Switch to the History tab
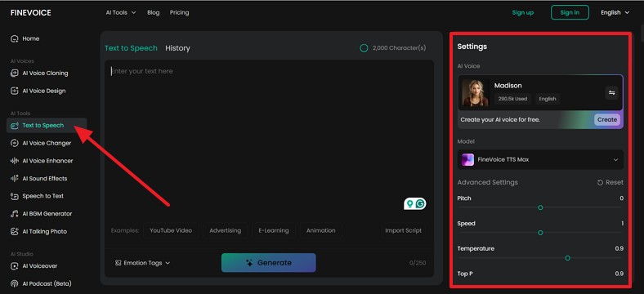Screen dimensions: 644x294 pos(177,48)
